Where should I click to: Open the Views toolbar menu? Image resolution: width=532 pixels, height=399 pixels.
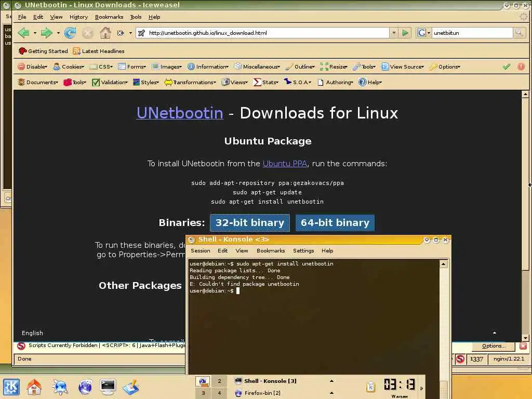click(234, 83)
